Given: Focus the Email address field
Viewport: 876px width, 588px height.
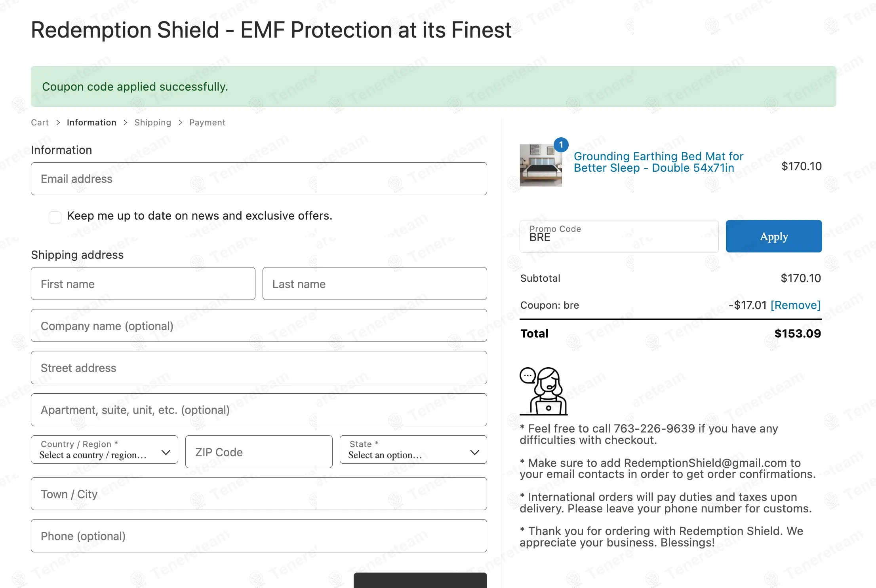Looking at the screenshot, I should tap(259, 179).
